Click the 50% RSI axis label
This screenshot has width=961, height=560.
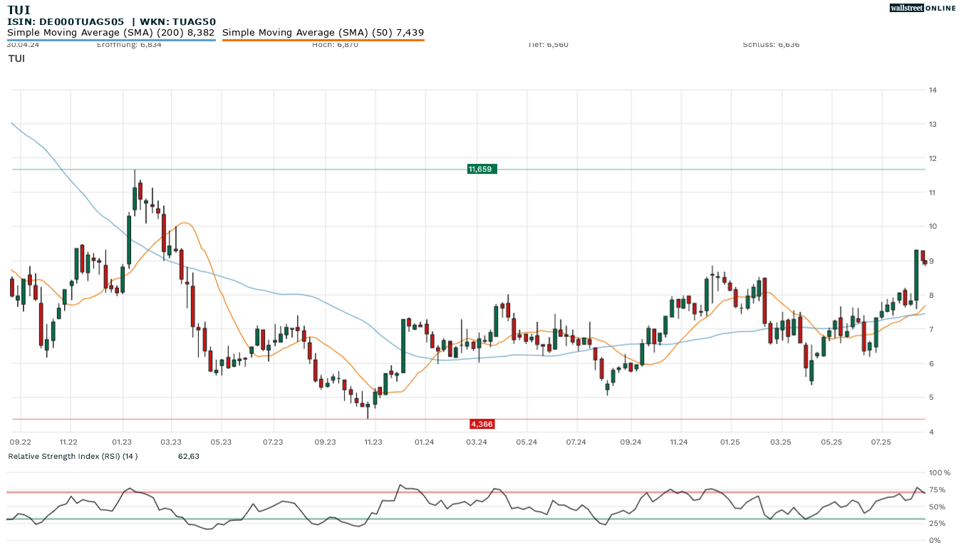click(x=937, y=507)
